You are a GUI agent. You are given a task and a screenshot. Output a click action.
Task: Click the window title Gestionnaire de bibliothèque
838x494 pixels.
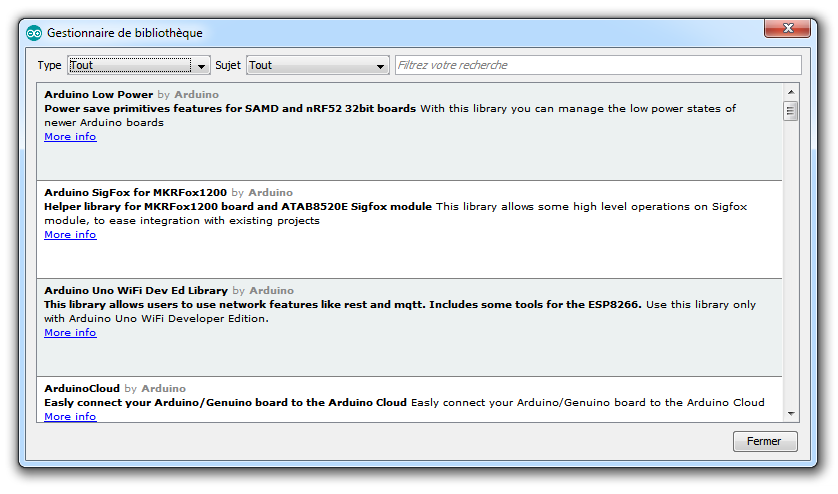coord(125,33)
